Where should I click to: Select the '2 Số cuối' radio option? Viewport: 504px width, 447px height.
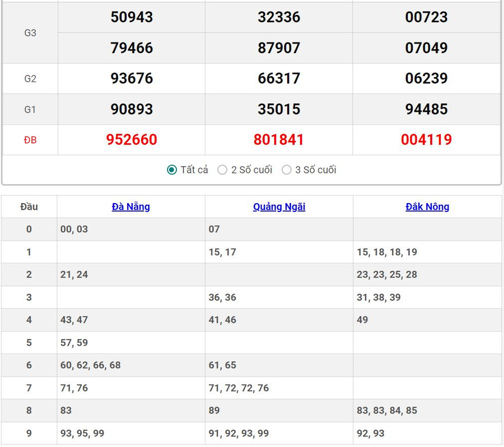222,170
